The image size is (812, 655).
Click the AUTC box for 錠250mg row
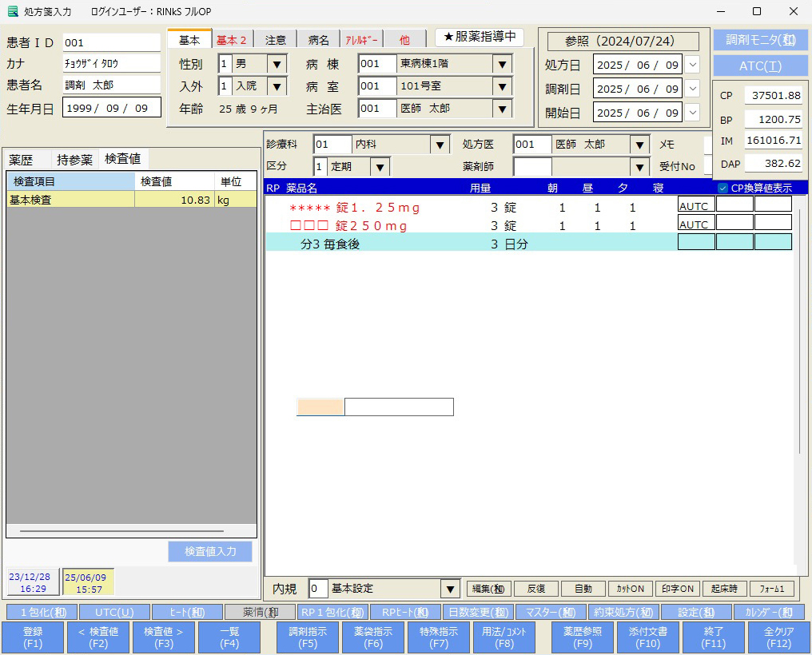(695, 224)
